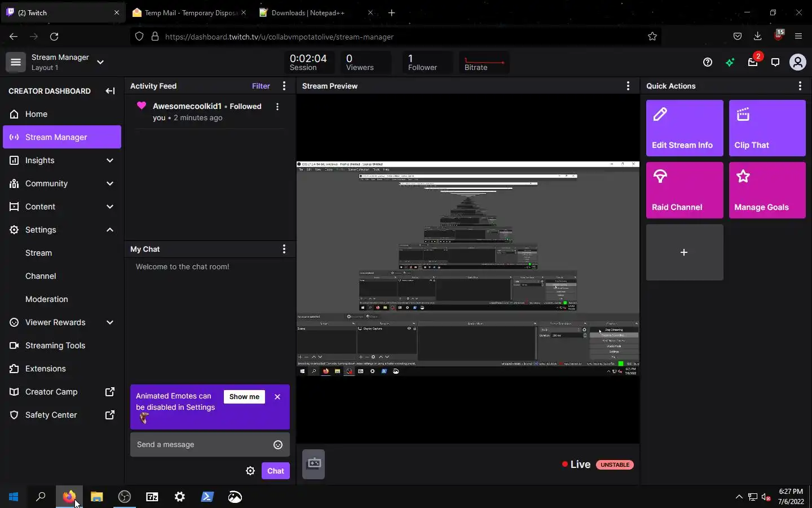
Task: Click Show me button in emotes notice
Action: 244,397
